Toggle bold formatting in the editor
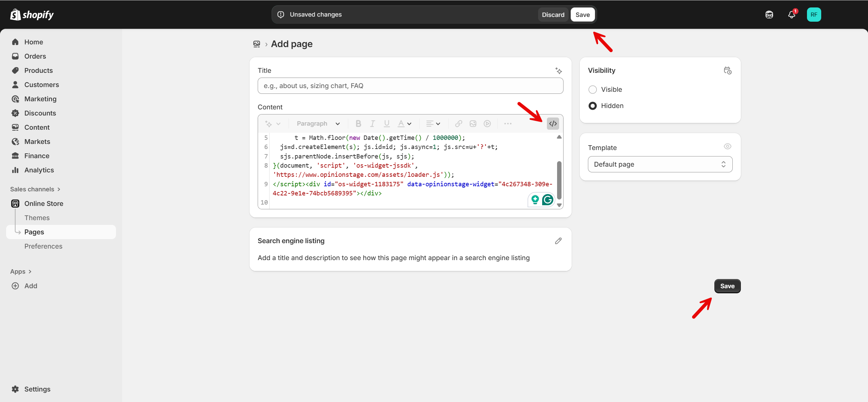This screenshot has height=402, width=868. (x=358, y=124)
